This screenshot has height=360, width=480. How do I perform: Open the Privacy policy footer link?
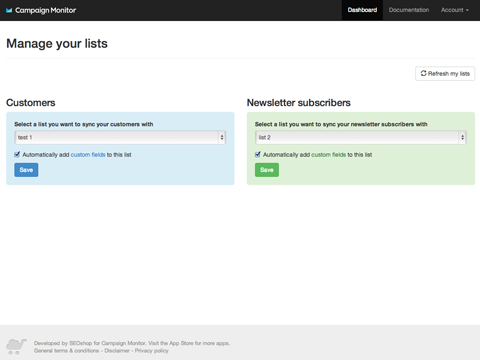pyautogui.click(x=152, y=351)
